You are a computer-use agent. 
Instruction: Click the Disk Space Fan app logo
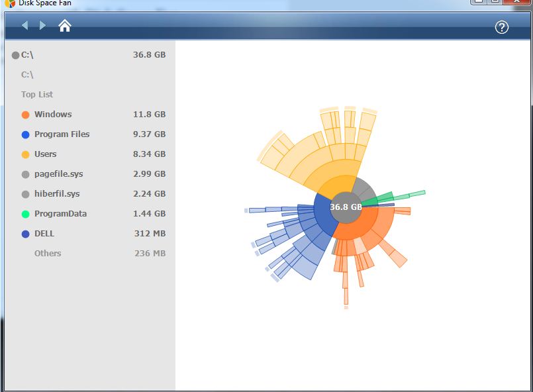[x=10, y=3]
